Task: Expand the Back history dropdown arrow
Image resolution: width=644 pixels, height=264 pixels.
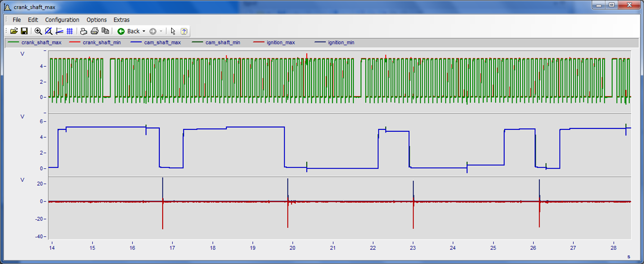Action: [144, 31]
